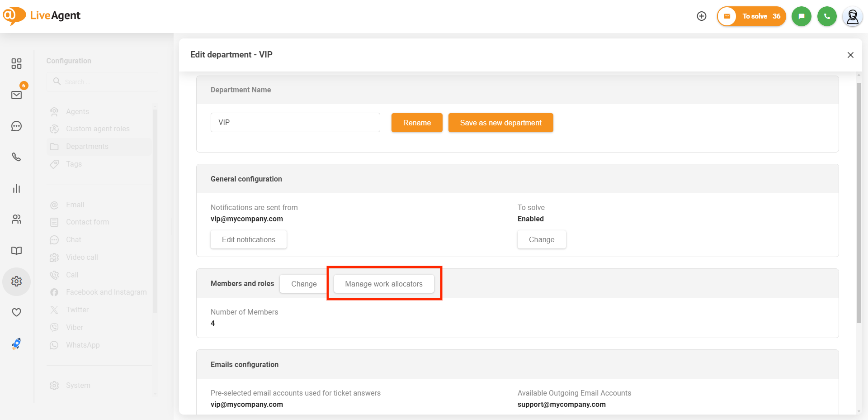The height and width of the screenshot is (420, 868).
Task: Open Tickets mail icon with badge
Action: [16, 95]
